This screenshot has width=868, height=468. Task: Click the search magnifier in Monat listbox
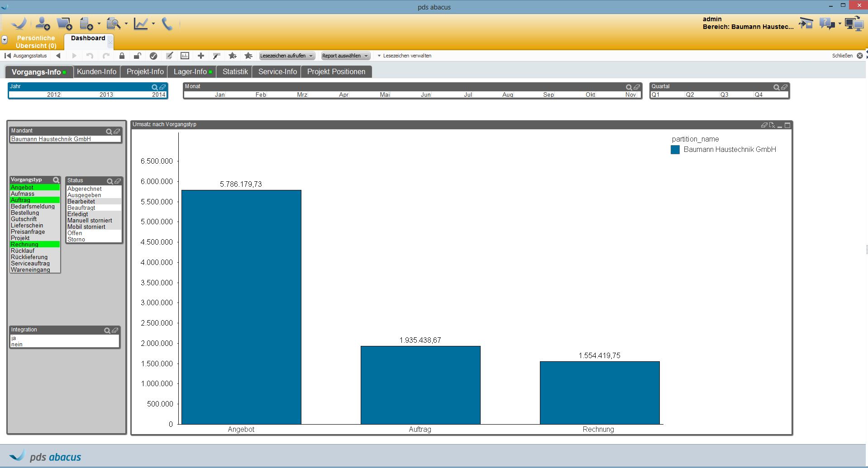[x=629, y=87]
